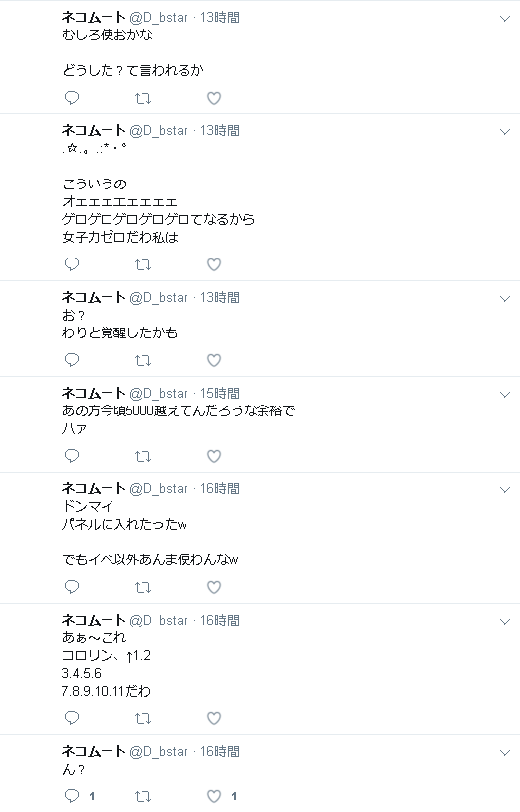The height and width of the screenshot is (812, 520).
Task: Like the ドンマイ パネルに入れたったw tweet
Action: pos(214,587)
